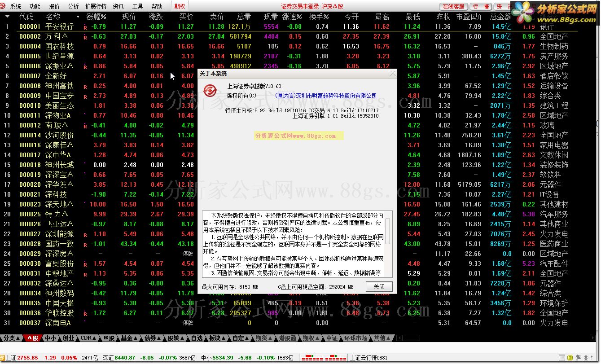Click the 行情 button at top right

pyautogui.click(x=481, y=7)
